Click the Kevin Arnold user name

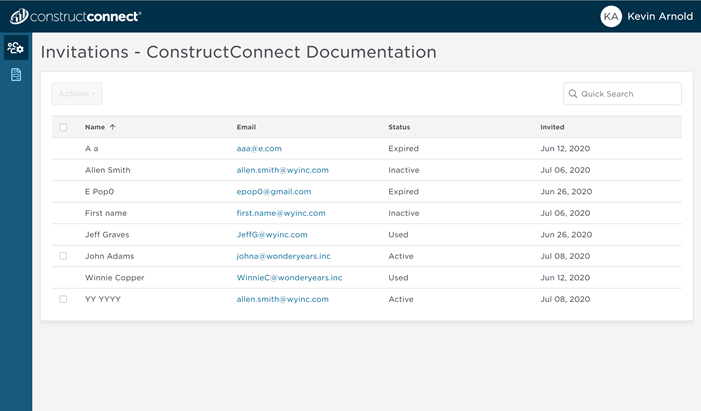tap(660, 17)
